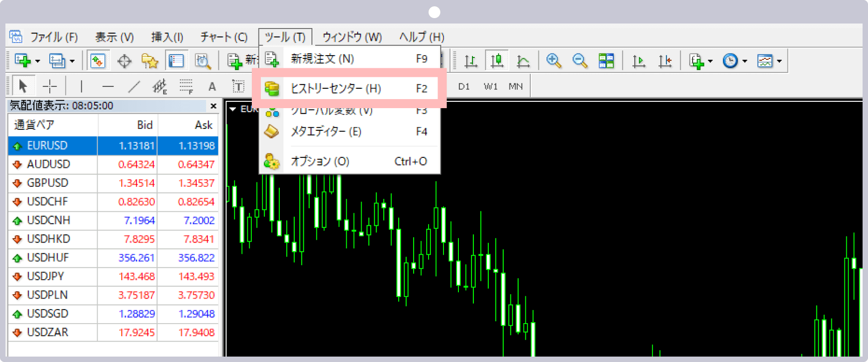Select the EURUSD row
This screenshot has height=362, width=868.
(x=113, y=146)
